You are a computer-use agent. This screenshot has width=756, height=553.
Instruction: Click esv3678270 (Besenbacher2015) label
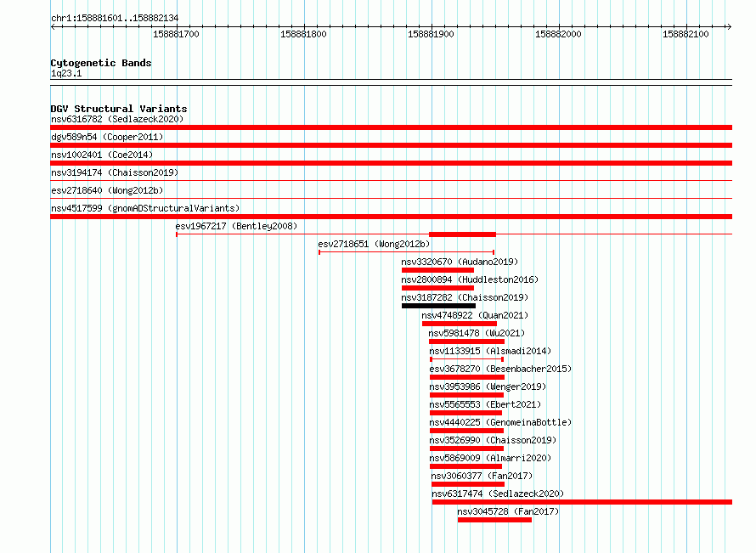coord(500,369)
